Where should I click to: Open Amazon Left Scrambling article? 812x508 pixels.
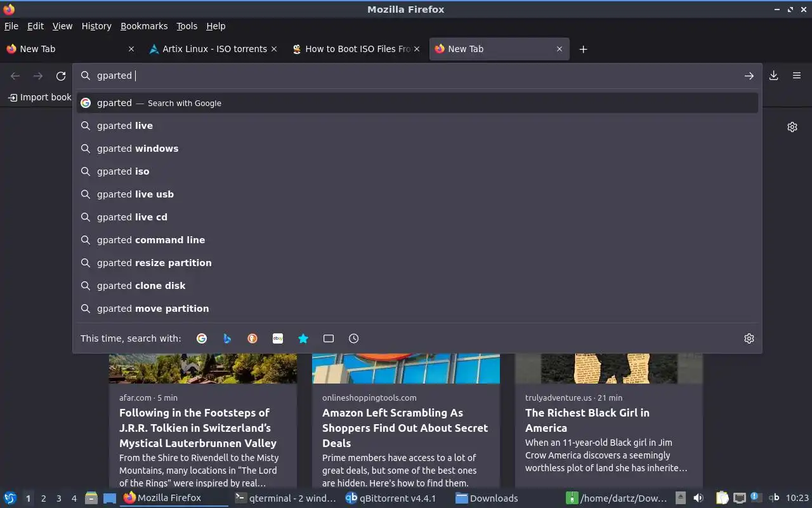[x=405, y=428]
